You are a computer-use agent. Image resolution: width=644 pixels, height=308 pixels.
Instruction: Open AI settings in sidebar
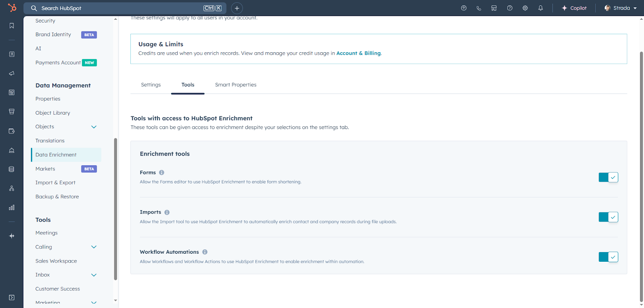(38, 49)
